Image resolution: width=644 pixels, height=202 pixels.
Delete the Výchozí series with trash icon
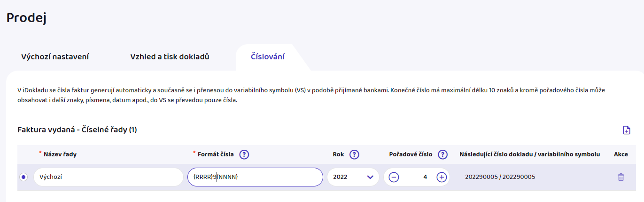tap(621, 177)
